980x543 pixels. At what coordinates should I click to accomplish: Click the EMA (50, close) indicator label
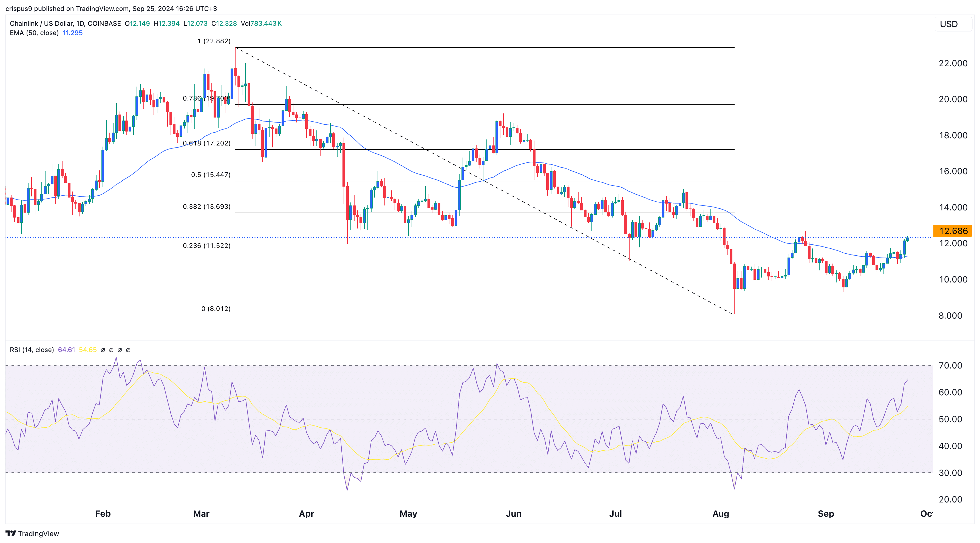(34, 33)
